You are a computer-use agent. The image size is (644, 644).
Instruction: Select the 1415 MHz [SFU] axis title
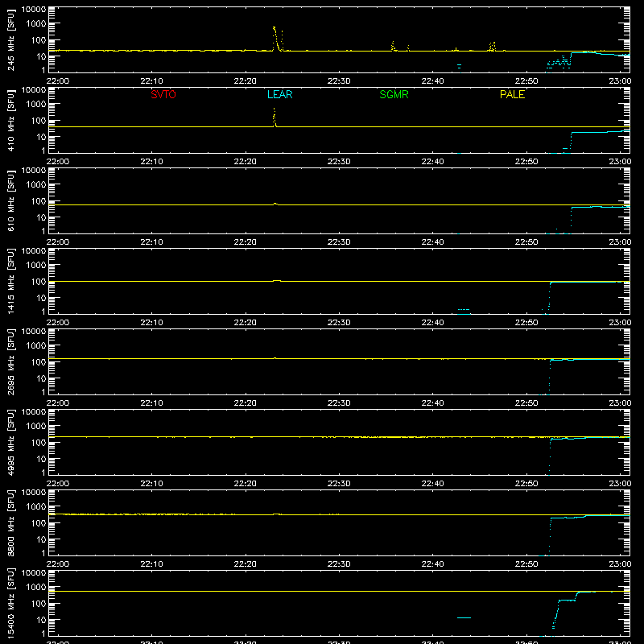coord(10,282)
